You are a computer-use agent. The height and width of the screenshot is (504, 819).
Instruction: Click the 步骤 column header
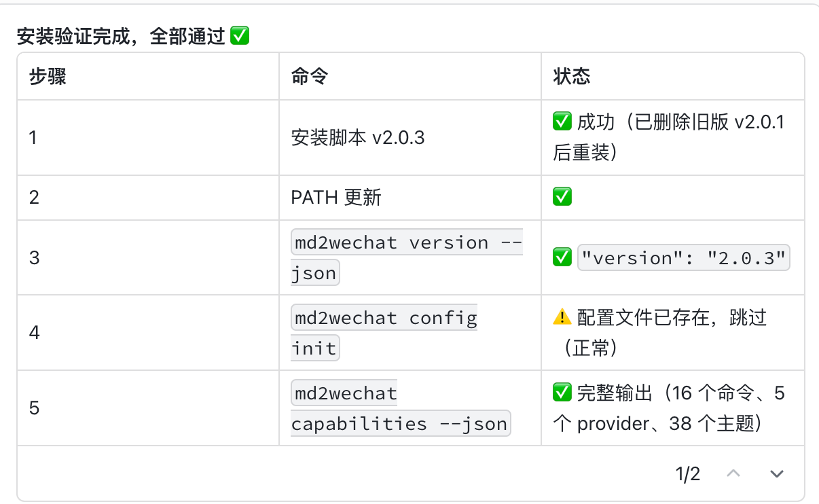coord(48,77)
